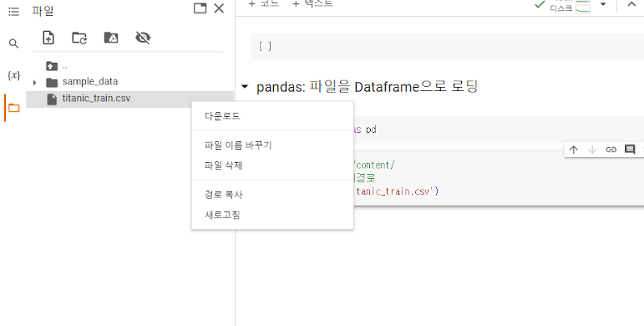This screenshot has height=326, width=644.
Task: Copy link to cell icon
Action: point(611,150)
